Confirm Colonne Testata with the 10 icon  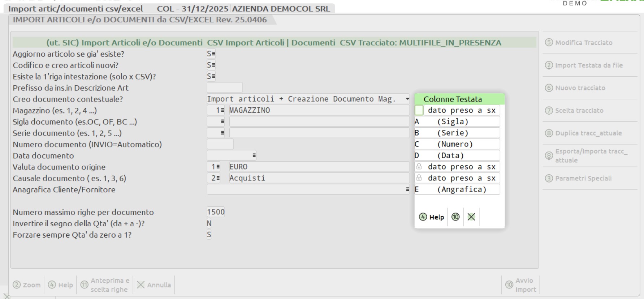tap(455, 217)
